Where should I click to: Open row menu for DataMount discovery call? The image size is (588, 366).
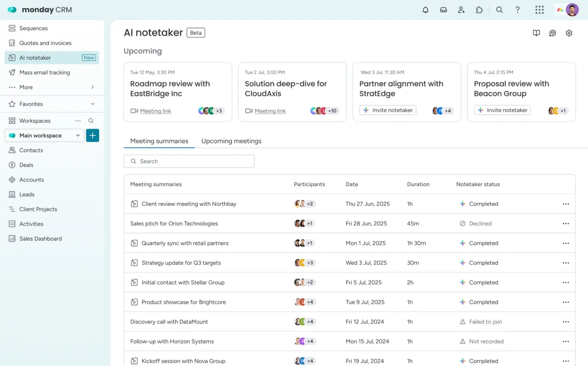pyautogui.click(x=566, y=322)
